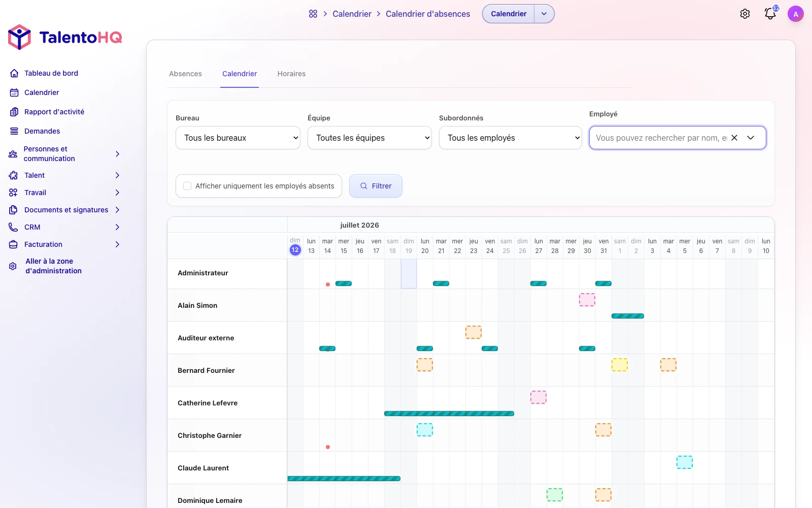The width and height of the screenshot is (812, 508).
Task: Toggle Afficher uniquement les employés absents checkbox
Action: pyautogui.click(x=187, y=186)
